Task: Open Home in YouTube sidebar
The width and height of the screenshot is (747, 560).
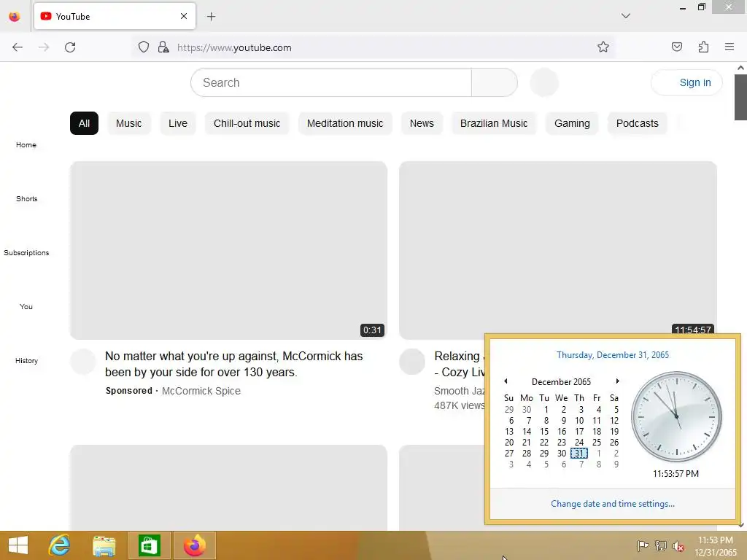Action: pos(26,145)
